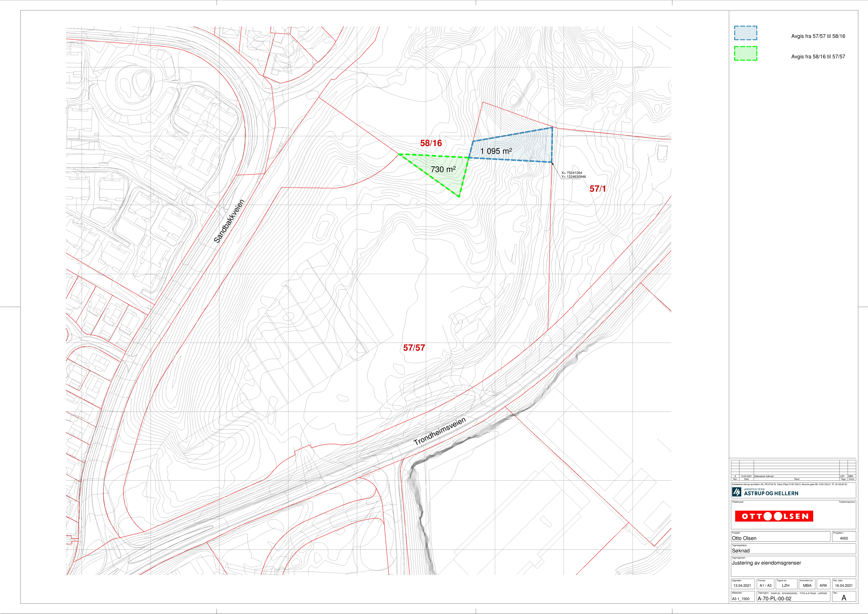
Task: Select legend text 'Avgis fra 57/57 til 58/16'
Action: [818, 36]
